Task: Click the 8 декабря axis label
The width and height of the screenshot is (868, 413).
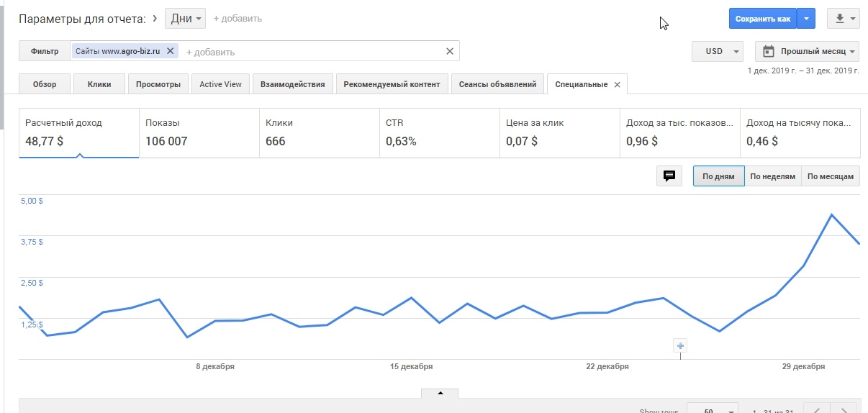Action: pyautogui.click(x=215, y=366)
